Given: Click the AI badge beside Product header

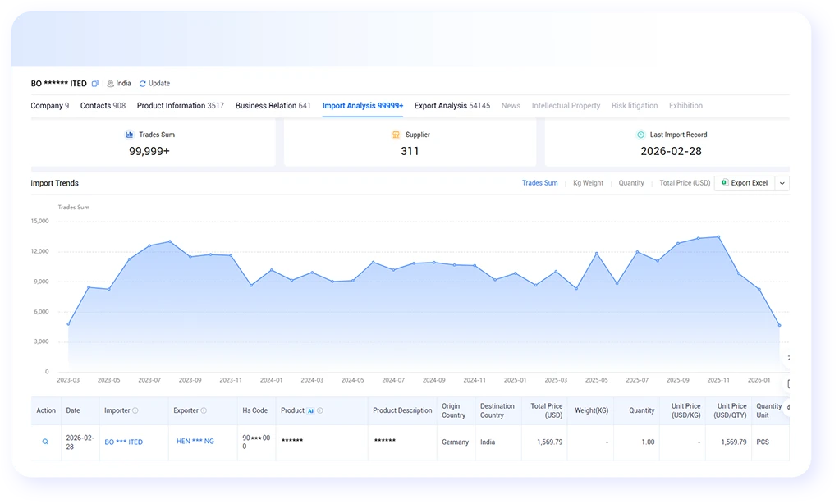Looking at the screenshot, I should [310, 411].
